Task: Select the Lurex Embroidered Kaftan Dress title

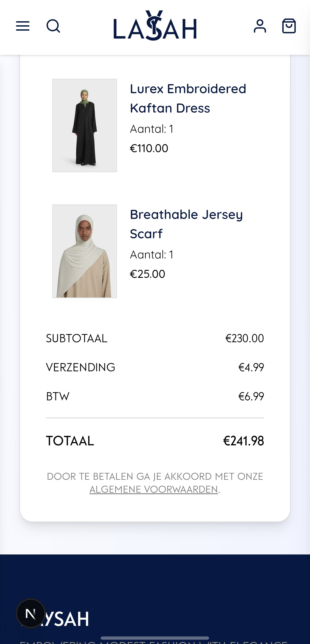Action: [x=188, y=98]
